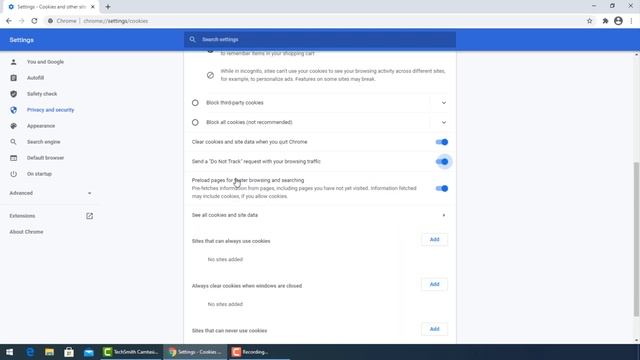The image size is (640, 360).
Task: Open Search engine settings section
Action: click(x=44, y=142)
